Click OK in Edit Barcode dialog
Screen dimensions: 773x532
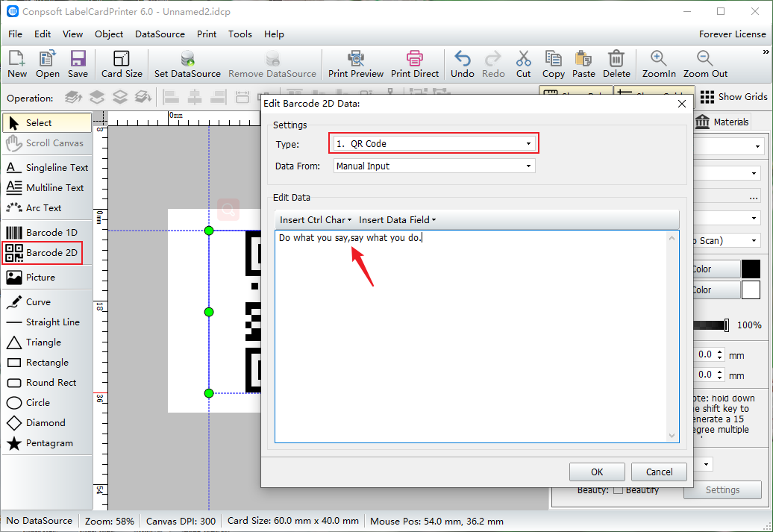point(597,472)
